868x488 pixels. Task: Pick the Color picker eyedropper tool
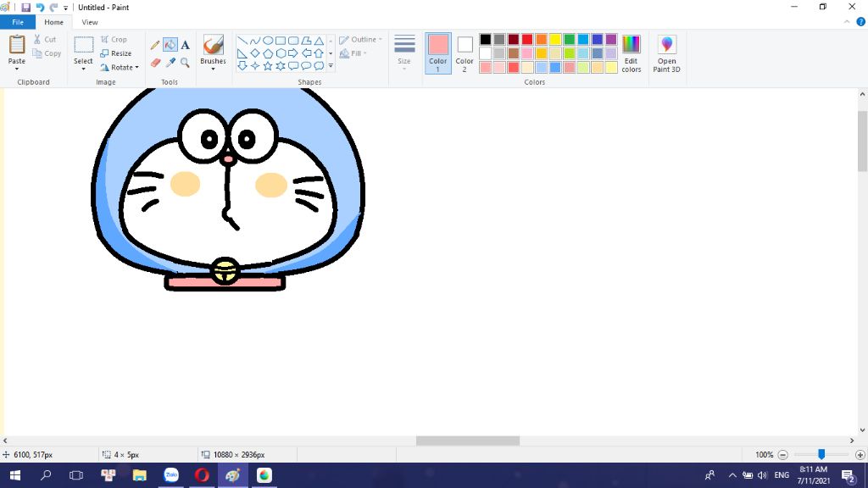[170, 63]
